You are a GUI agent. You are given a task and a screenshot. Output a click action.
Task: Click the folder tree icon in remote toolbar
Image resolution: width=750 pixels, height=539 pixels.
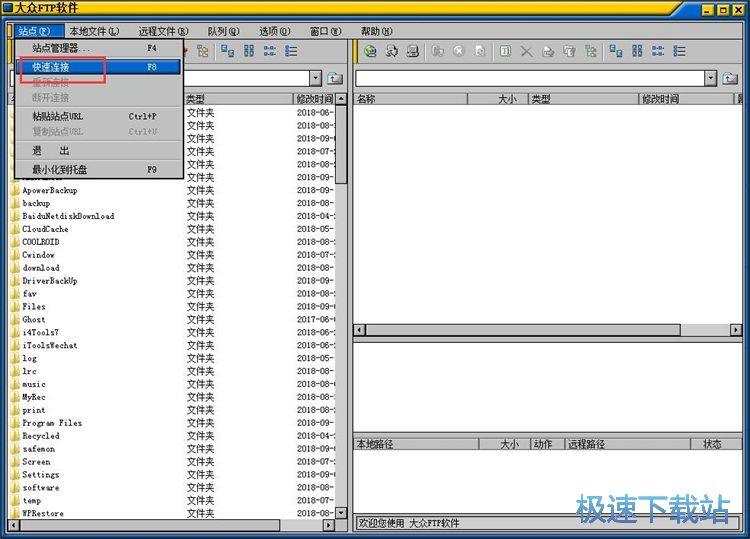coord(592,51)
